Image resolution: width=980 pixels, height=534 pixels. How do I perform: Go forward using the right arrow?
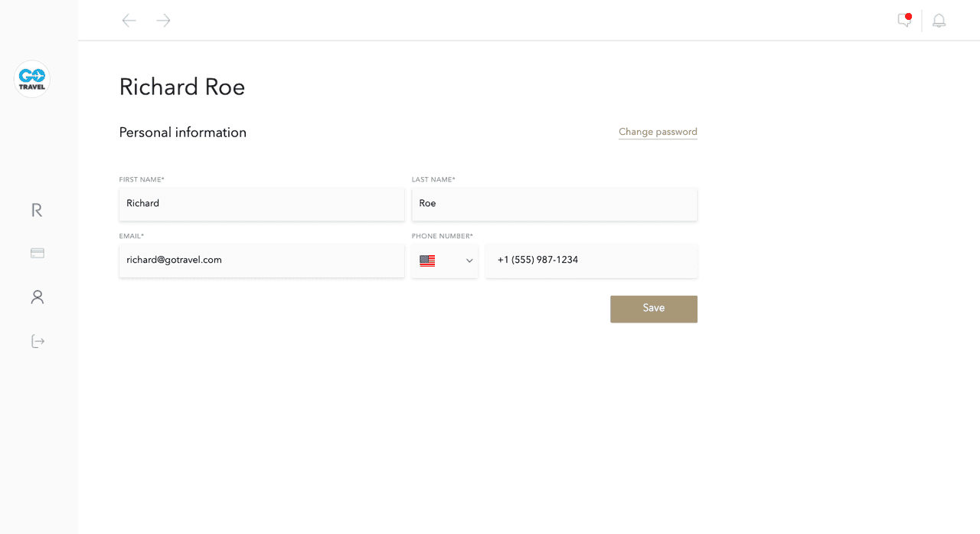(x=163, y=21)
